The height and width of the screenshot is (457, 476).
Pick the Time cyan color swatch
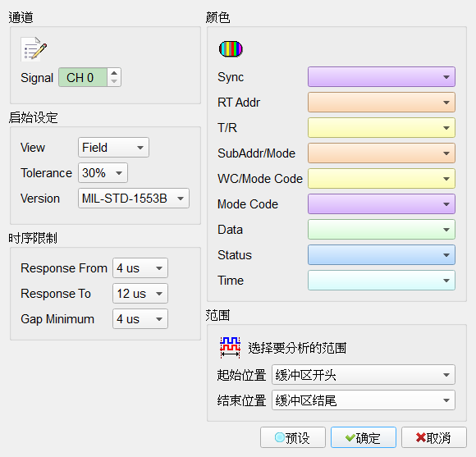click(382, 281)
